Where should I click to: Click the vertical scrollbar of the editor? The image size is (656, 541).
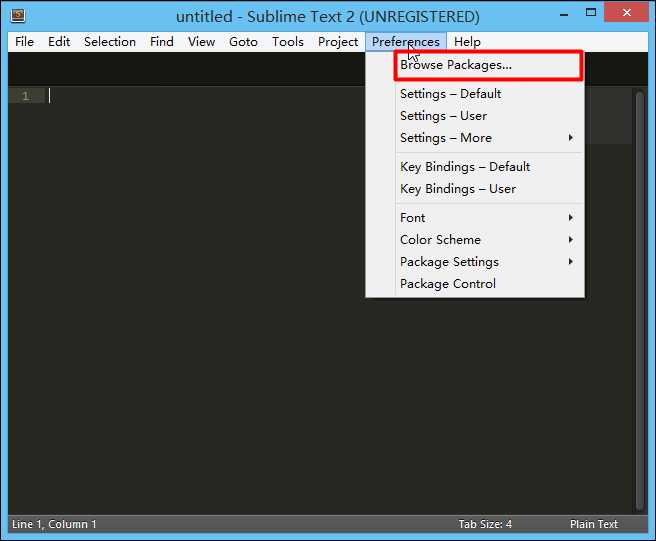tap(639, 301)
